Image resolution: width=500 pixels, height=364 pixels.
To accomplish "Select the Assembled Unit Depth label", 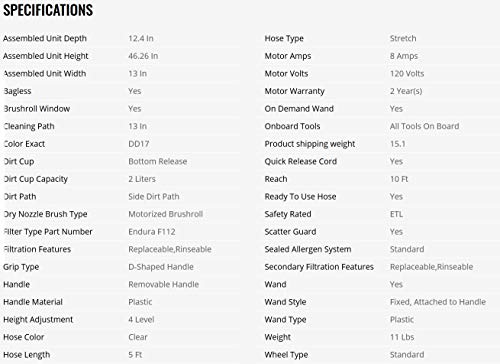I will [x=45, y=39].
